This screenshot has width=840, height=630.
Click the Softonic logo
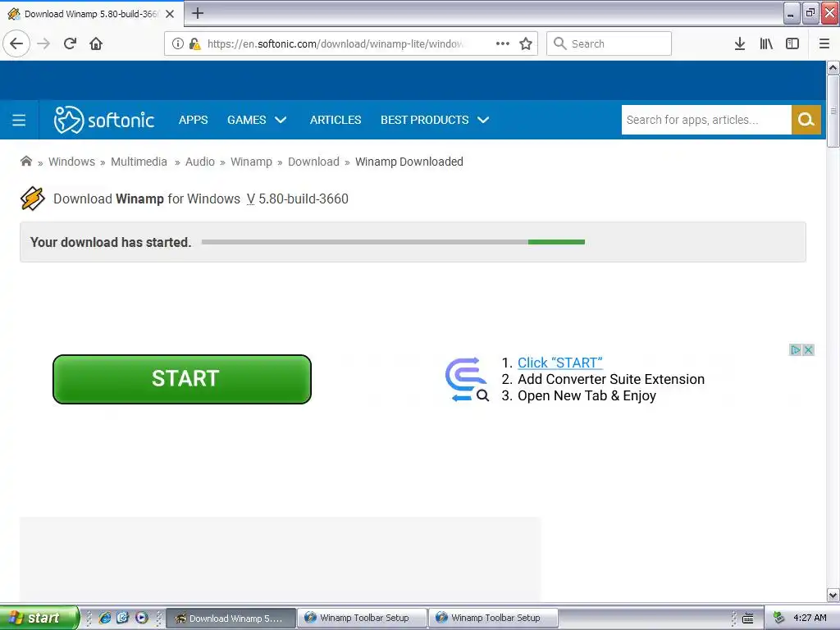point(104,120)
